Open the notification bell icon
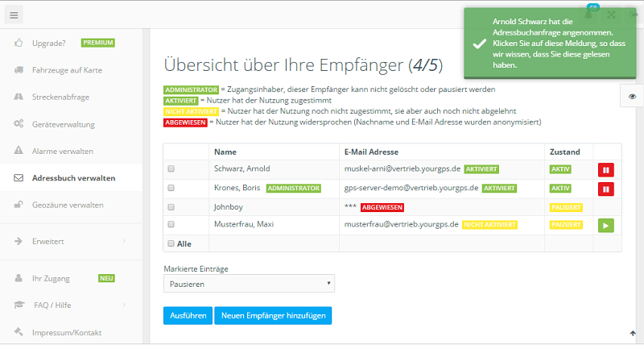Viewport: 644px width, 345px height. pos(588,15)
